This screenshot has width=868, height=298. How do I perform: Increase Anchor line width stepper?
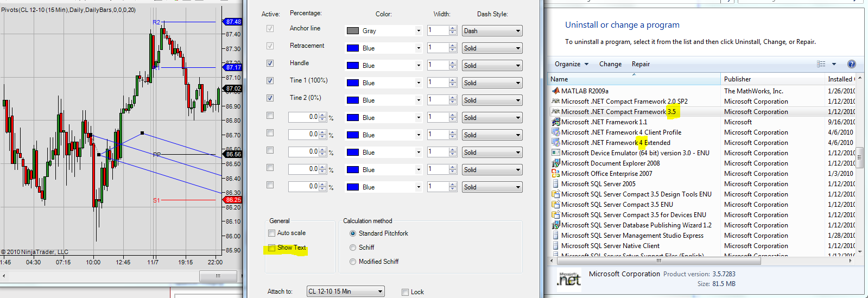point(453,28)
